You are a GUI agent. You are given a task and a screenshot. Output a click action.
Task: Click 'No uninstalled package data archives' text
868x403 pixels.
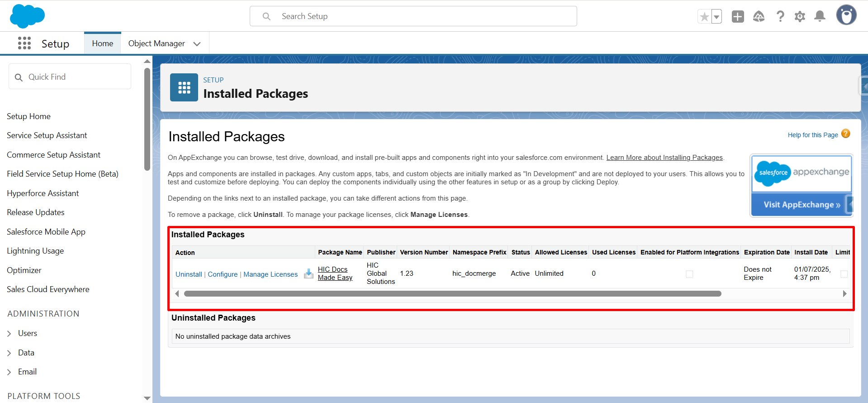point(233,336)
